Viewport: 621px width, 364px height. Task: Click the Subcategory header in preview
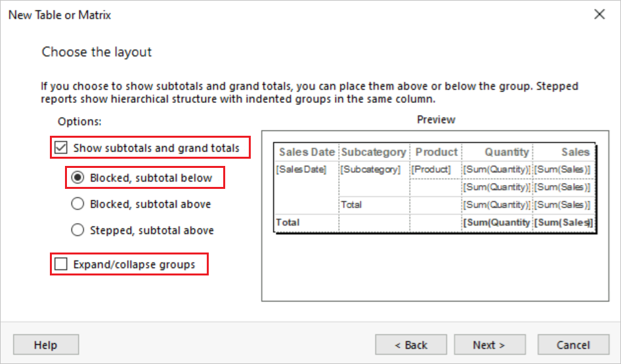pos(373,152)
